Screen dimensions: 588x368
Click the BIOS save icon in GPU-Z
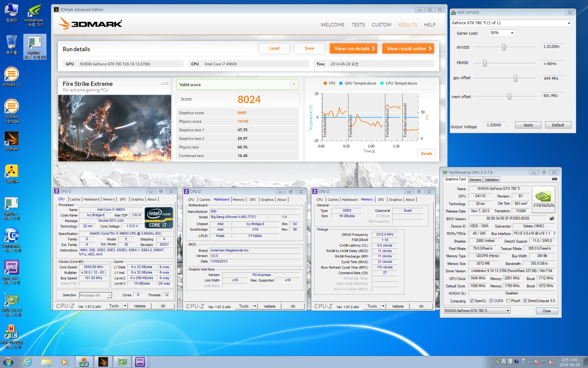[552, 218]
